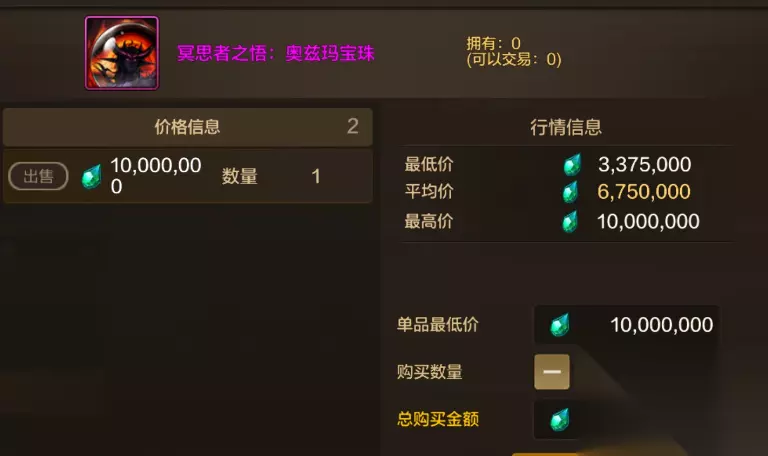Select the 价格信息 header tab
Screen dimensions: 768x456
[188, 127]
